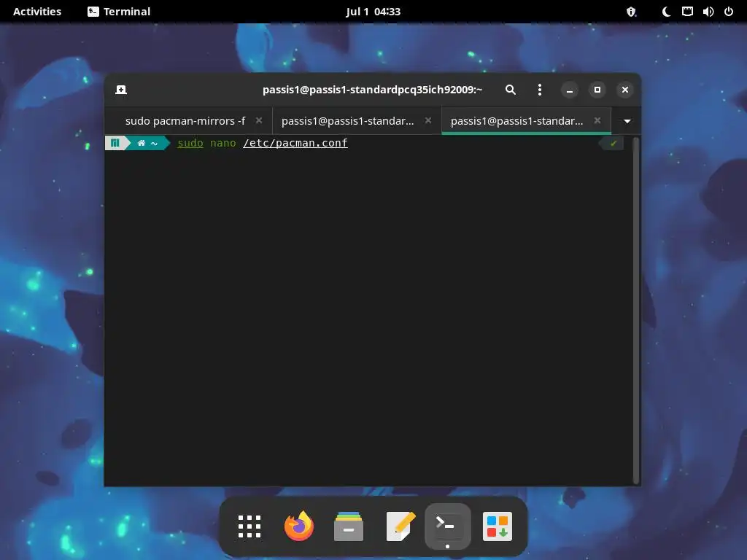
Task: Click the home directory prompt icon
Action: 142,143
